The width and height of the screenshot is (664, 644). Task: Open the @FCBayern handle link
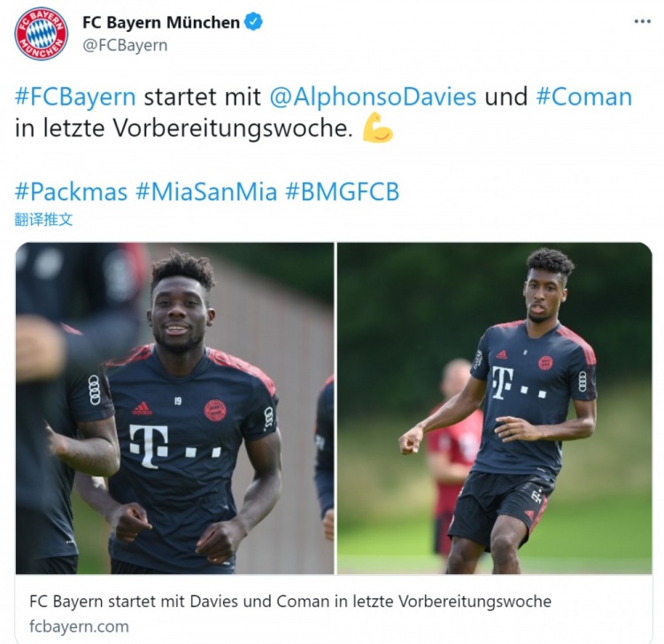tap(125, 45)
